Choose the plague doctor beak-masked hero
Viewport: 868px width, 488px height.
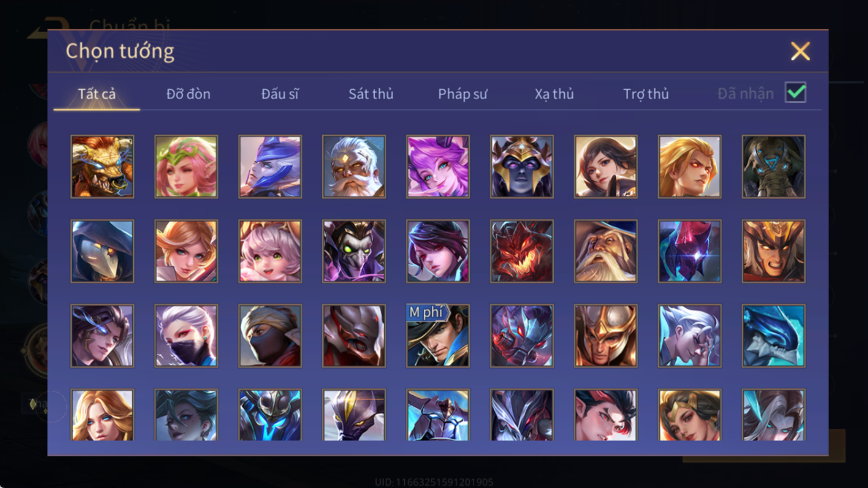pos(102,251)
